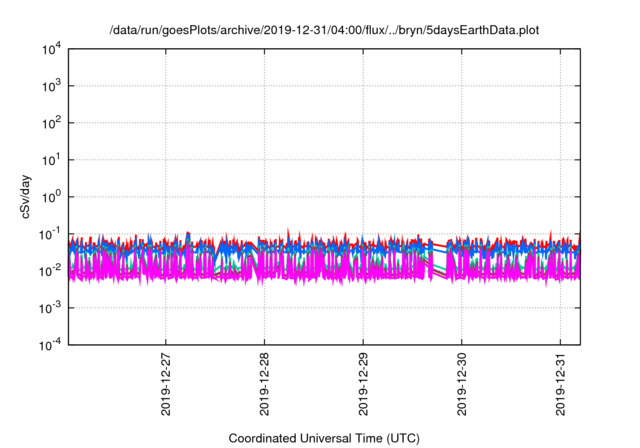Select the 2019-12-31 date tick label
This screenshot has width=640, height=448.
point(560,384)
